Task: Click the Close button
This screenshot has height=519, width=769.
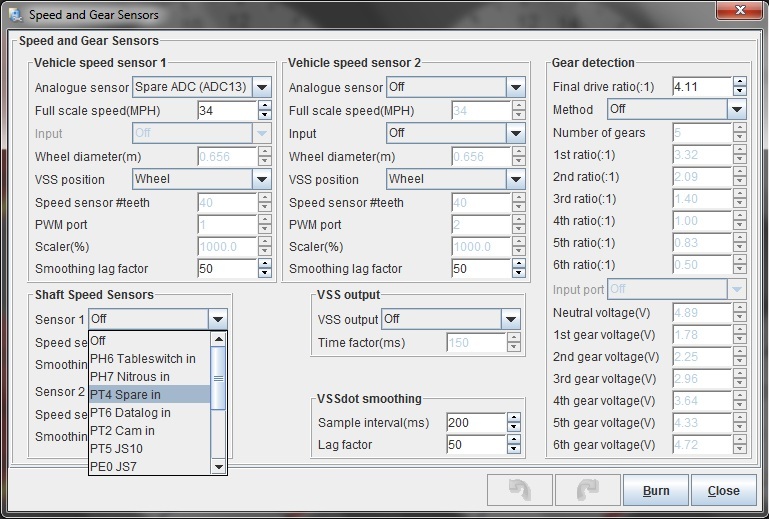Action: [x=723, y=491]
